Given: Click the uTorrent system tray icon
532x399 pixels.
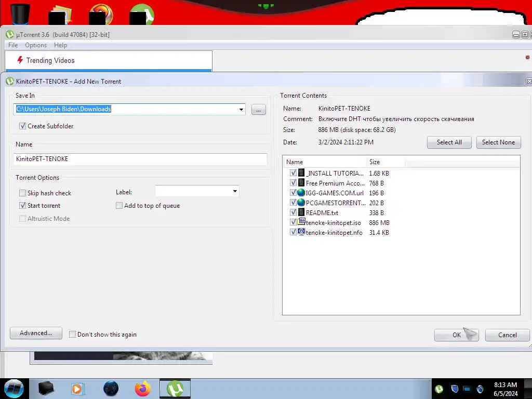Looking at the screenshot, I should 439,389.
